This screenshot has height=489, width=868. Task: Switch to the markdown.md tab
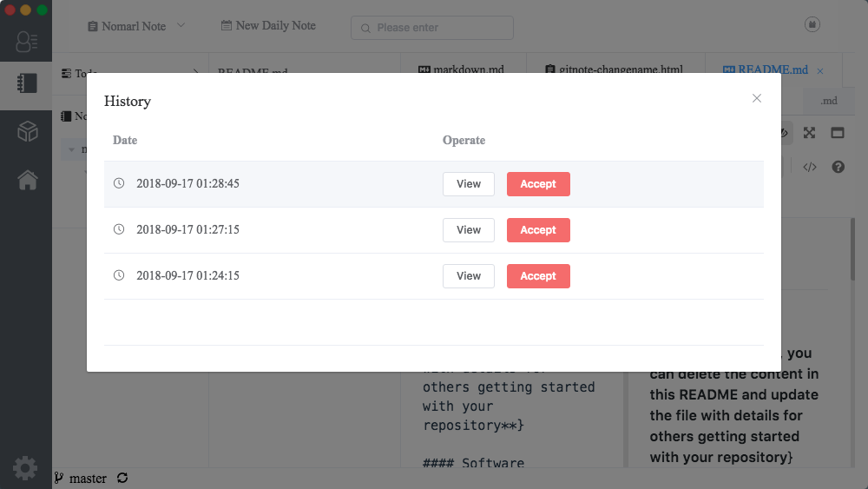click(x=461, y=69)
